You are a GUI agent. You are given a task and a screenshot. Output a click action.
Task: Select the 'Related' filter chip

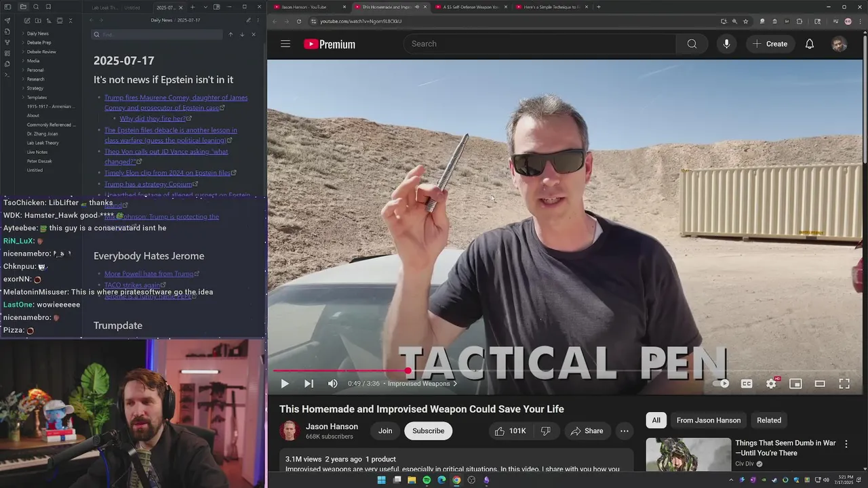coord(769,420)
